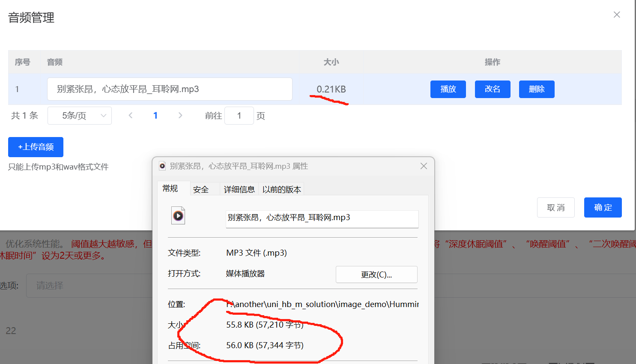Select the 常规 tab
Viewport: 636px width, 364px height.
tap(173, 188)
